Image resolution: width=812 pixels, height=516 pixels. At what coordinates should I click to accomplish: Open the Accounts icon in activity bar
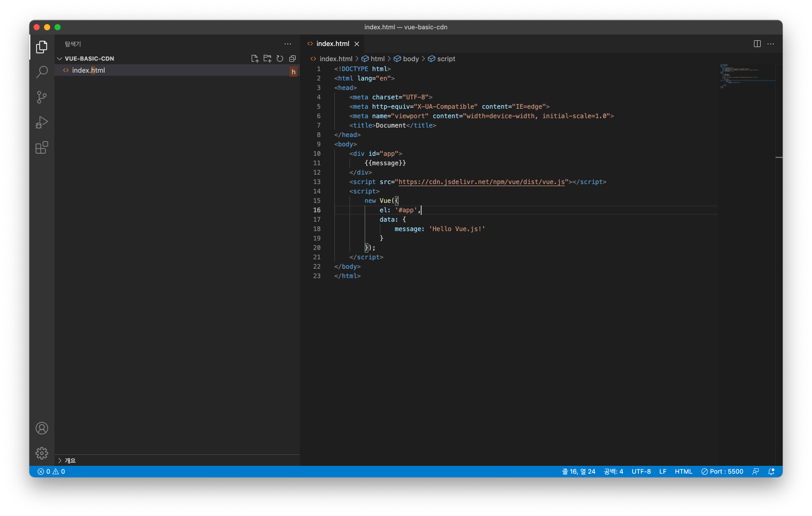(x=42, y=428)
